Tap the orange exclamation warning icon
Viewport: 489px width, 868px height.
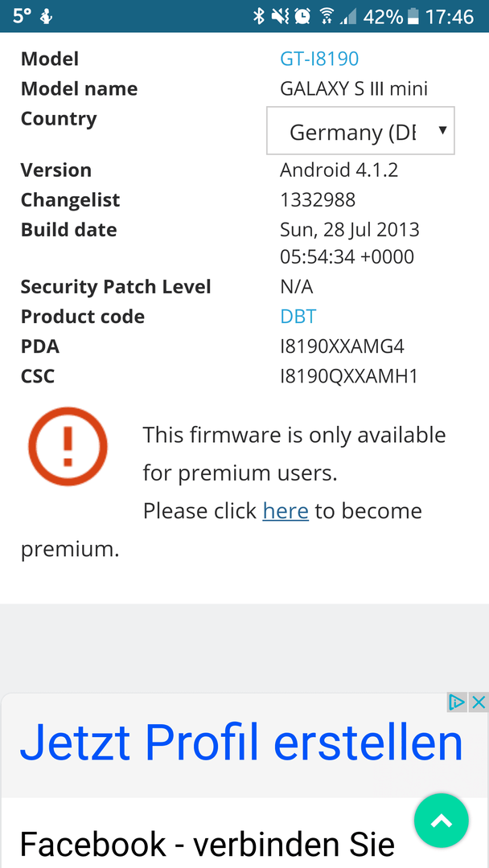(68, 447)
